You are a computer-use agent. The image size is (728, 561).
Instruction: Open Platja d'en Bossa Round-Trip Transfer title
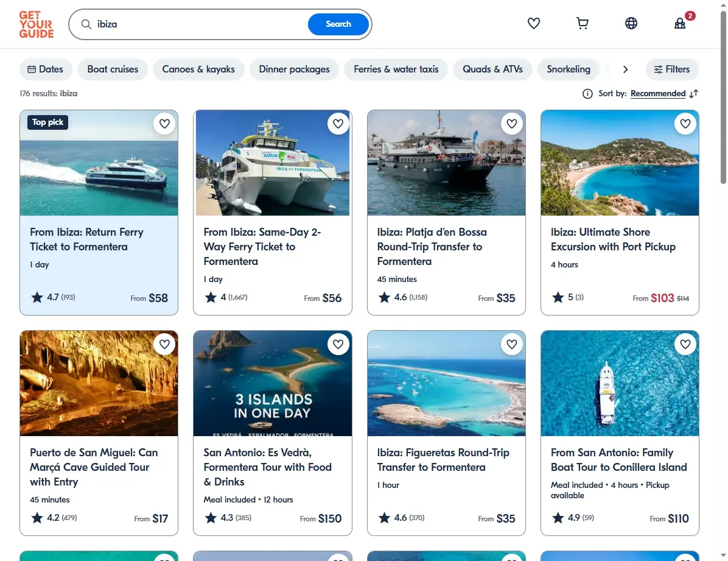432,247
